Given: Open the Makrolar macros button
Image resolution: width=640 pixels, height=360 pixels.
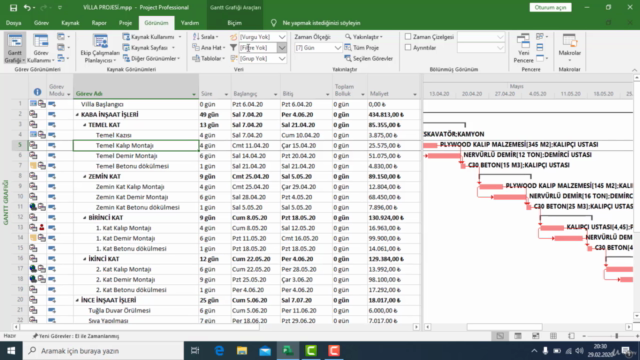Looking at the screenshot, I should (569, 48).
